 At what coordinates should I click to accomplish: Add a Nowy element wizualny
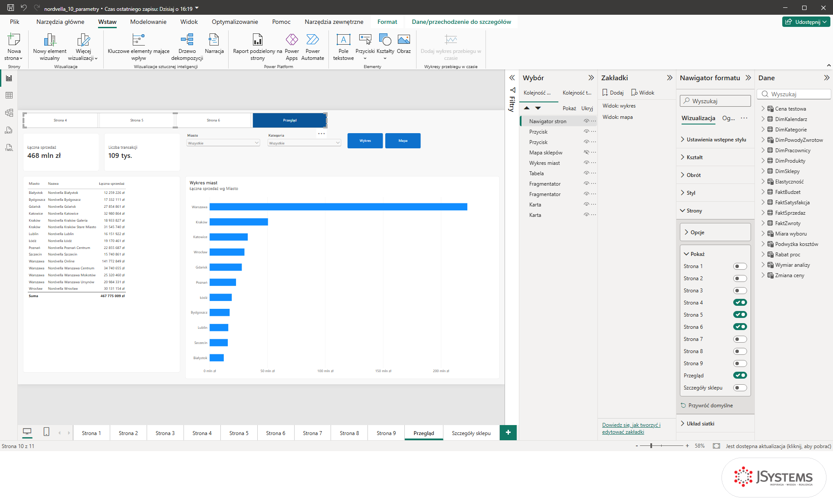point(49,47)
